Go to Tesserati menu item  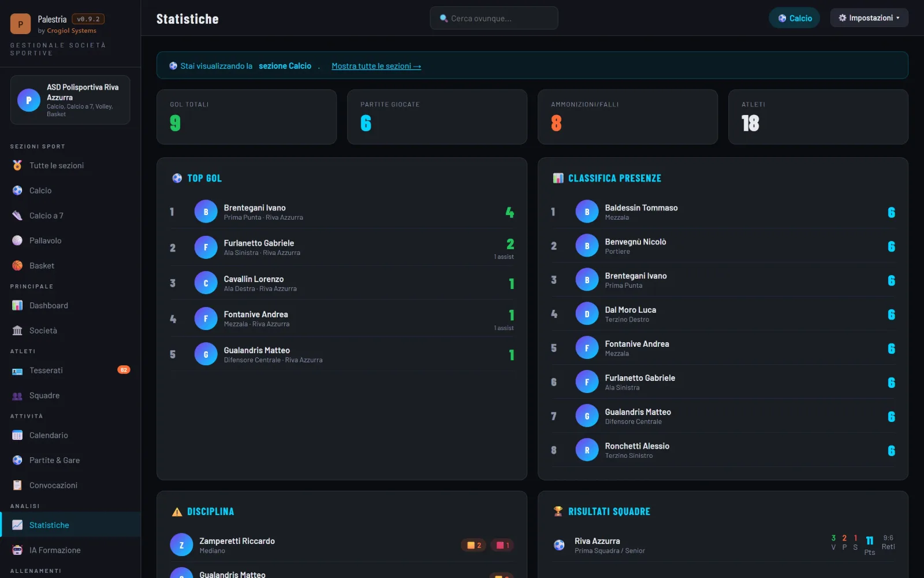point(70,370)
